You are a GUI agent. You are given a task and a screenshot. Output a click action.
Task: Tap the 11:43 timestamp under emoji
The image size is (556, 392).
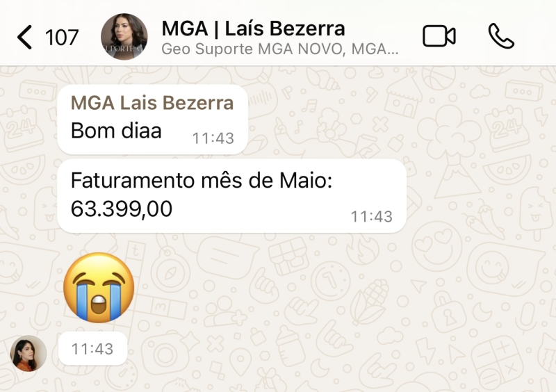[x=92, y=349]
